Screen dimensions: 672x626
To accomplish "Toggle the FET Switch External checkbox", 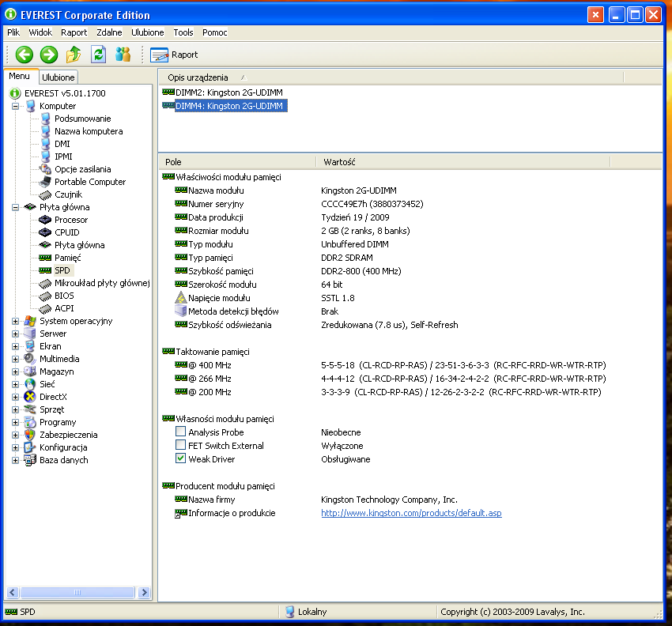I will (x=181, y=445).
